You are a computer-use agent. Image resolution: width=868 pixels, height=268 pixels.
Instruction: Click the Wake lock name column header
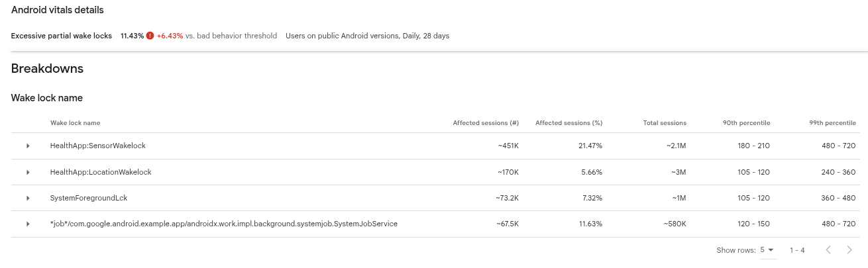pos(75,123)
